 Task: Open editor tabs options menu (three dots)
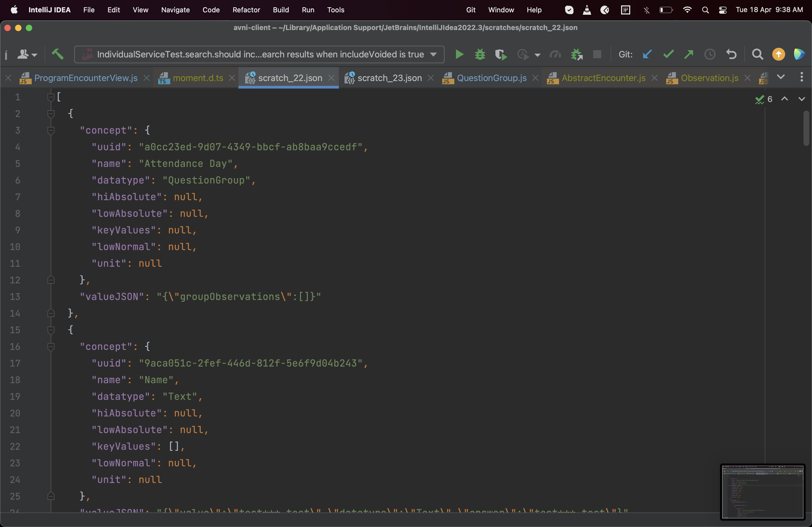tap(802, 77)
